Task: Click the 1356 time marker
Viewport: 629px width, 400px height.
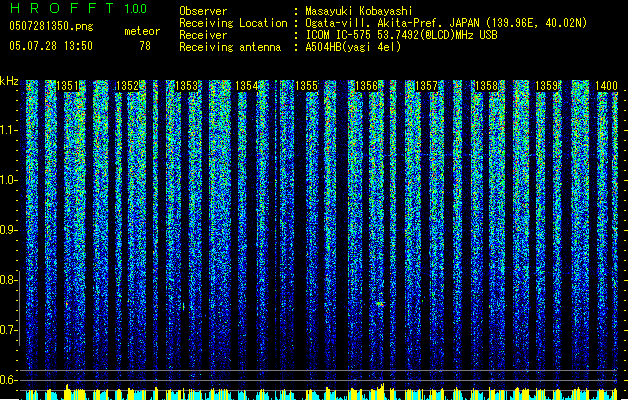Action: [x=367, y=86]
